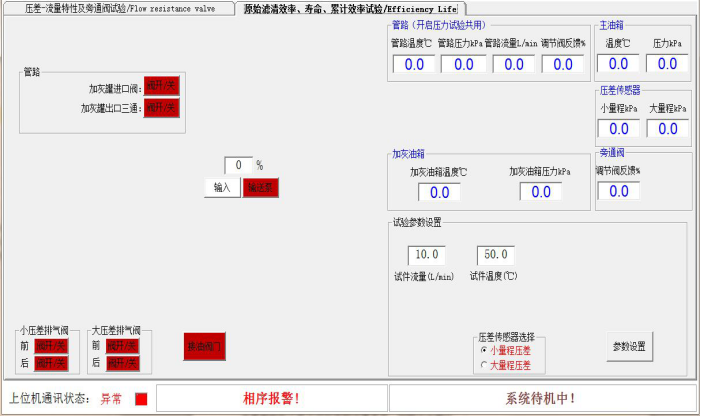Screen dimensions: 701x416
Task: Click the 试验参数设置 group title
Action: click(417, 222)
